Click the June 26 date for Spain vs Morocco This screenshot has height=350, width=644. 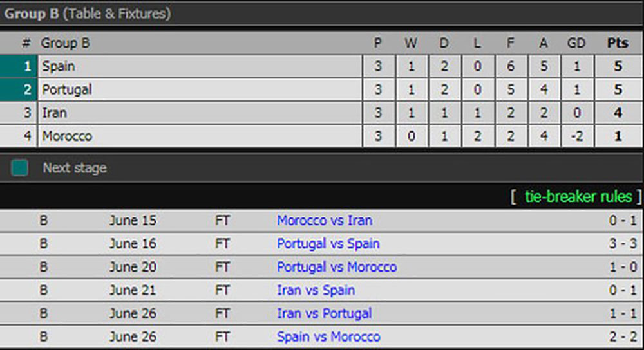[x=133, y=337]
